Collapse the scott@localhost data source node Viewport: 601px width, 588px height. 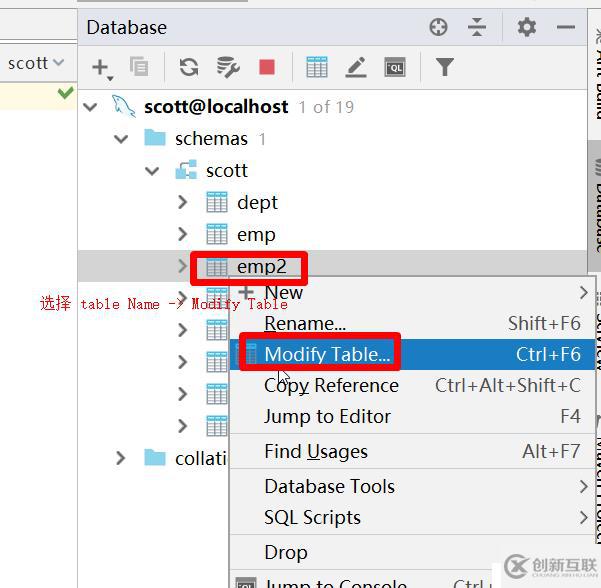tap(90, 107)
